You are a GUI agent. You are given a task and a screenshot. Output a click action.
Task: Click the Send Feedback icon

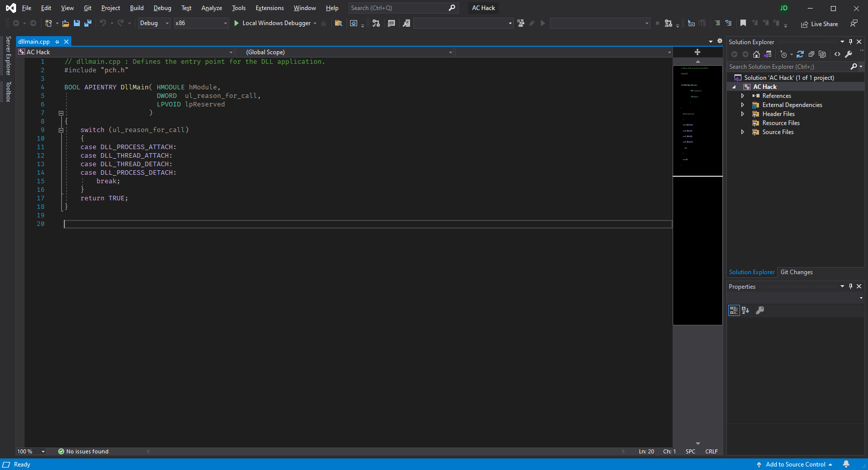[x=853, y=24]
